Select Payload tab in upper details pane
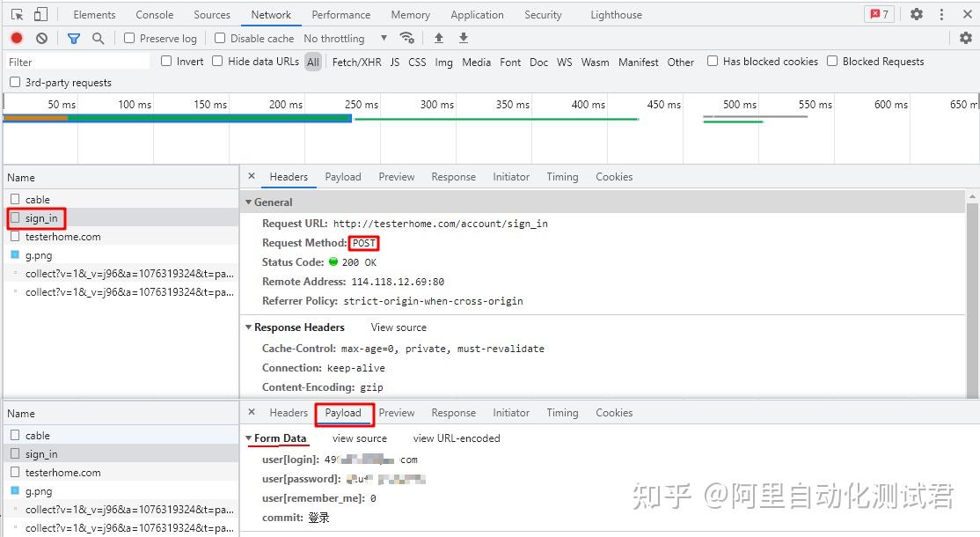The width and height of the screenshot is (980, 537). click(343, 177)
